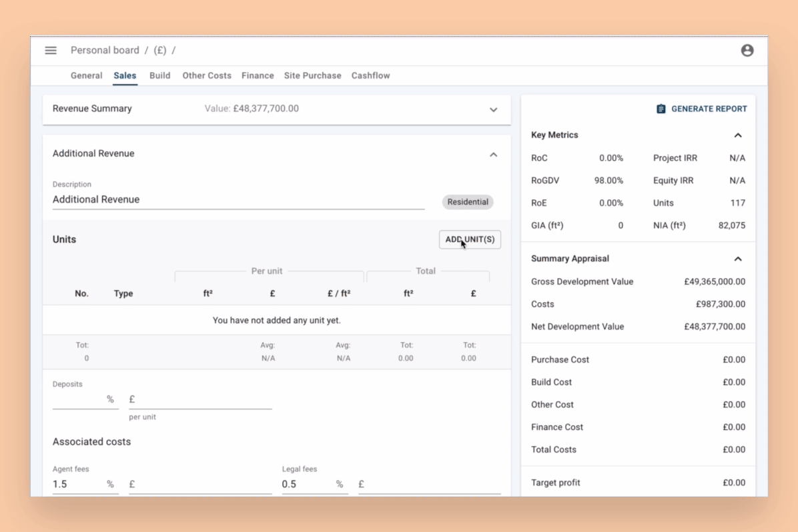Click the £ / ft² column header

coord(339,293)
